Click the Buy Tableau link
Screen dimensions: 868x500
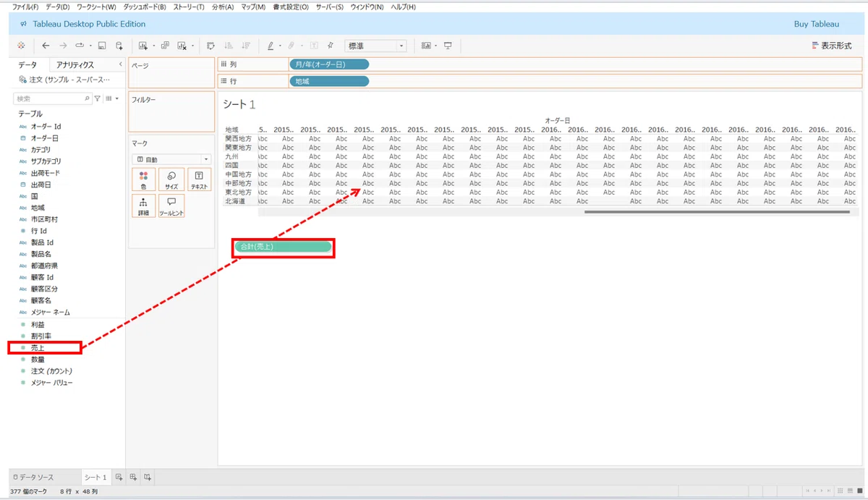point(817,24)
